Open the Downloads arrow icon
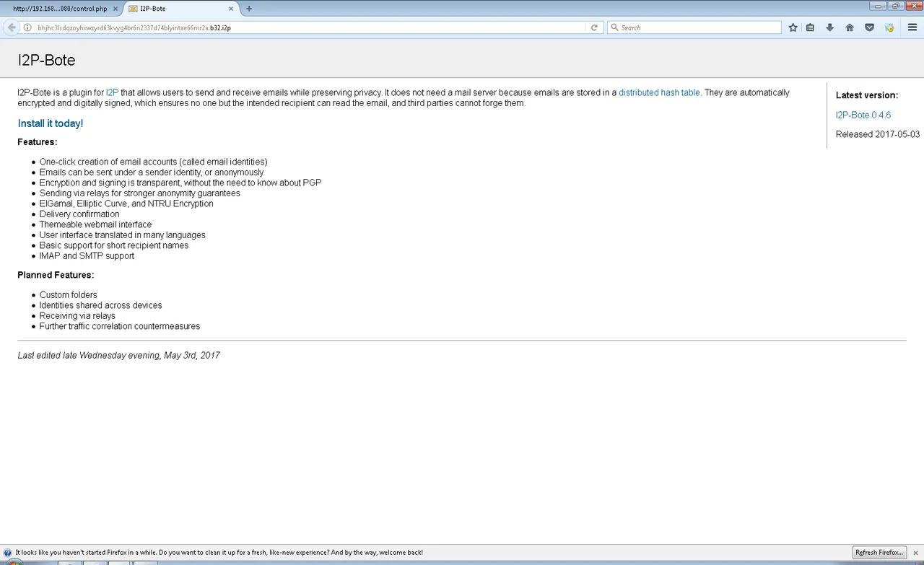This screenshot has height=565, width=924. (x=829, y=27)
